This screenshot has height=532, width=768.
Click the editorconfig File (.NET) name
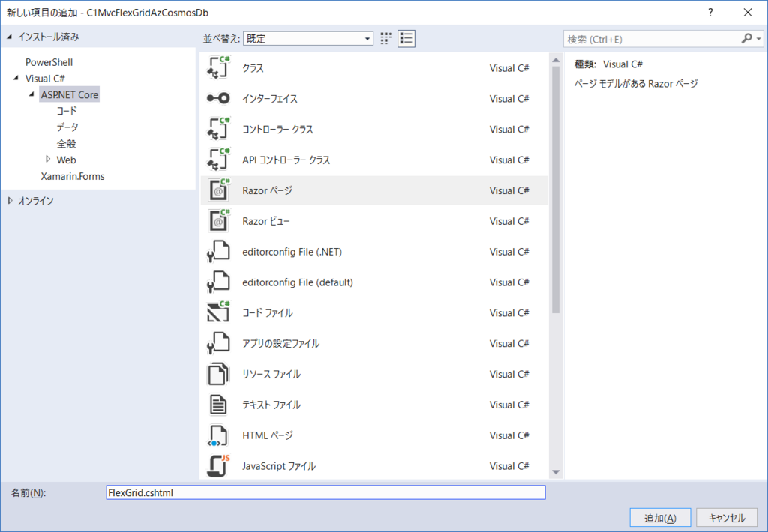click(x=292, y=252)
